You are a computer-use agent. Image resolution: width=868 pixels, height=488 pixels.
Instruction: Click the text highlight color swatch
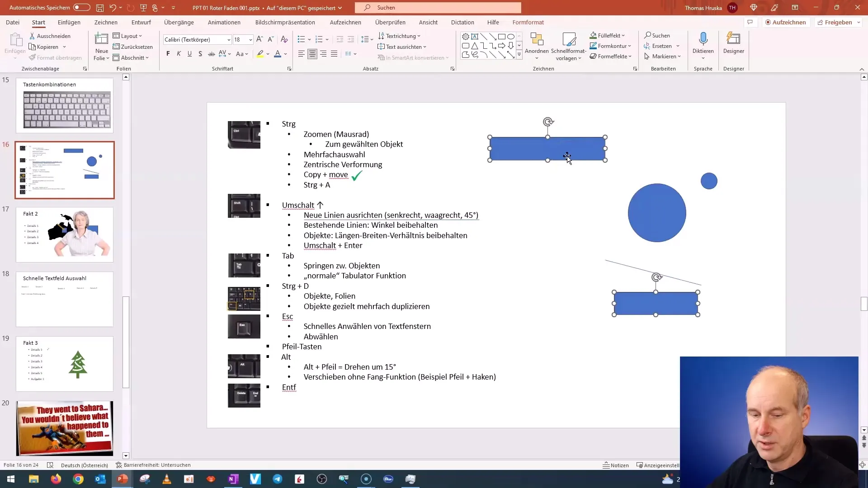(260, 56)
